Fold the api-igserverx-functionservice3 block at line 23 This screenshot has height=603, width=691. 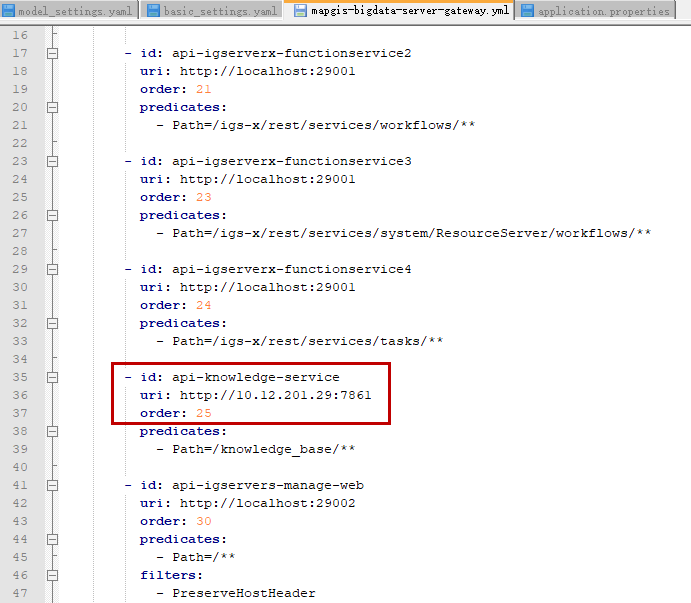[x=52, y=161]
